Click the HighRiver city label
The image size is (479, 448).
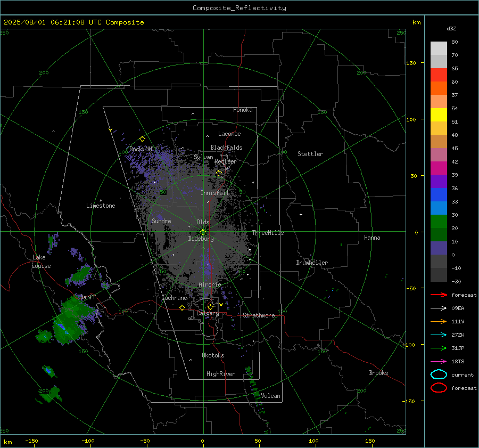pyautogui.click(x=221, y=374)
